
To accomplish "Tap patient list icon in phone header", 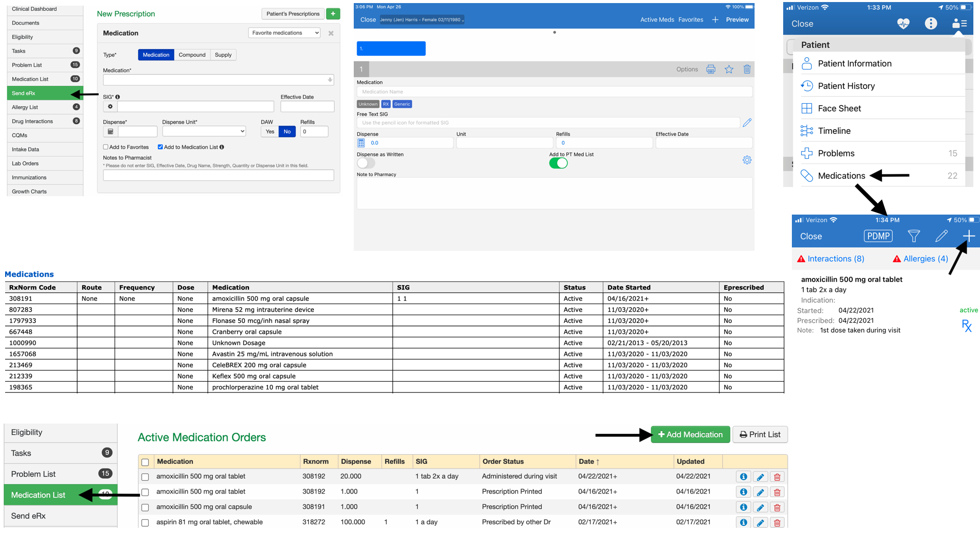I will pyautogui.click(x=959, y=24).
